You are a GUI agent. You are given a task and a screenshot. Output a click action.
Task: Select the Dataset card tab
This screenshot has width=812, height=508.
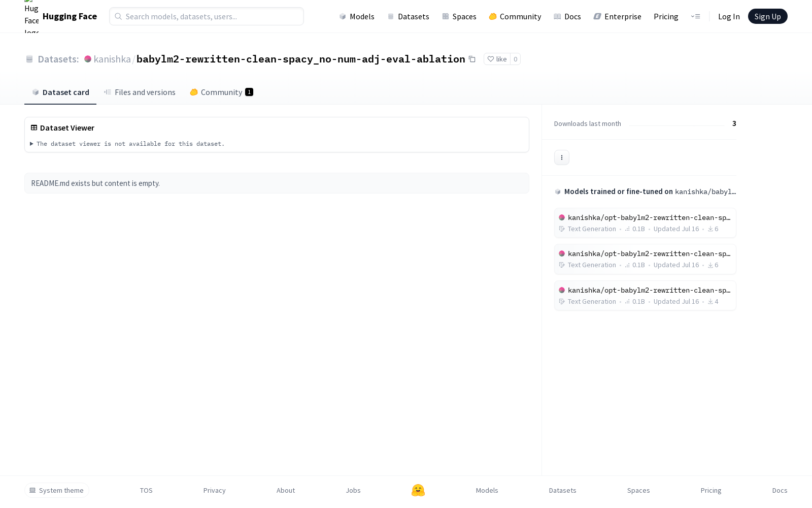click(60, 92)
